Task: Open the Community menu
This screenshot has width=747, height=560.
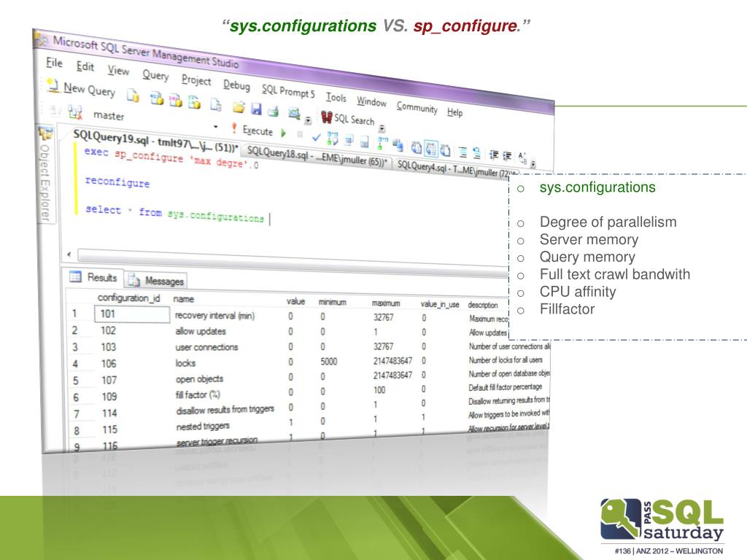Action: coord(417,107)
